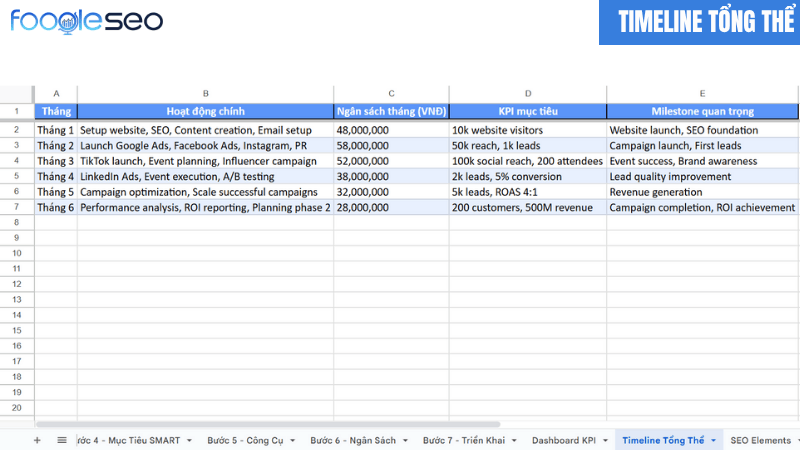Image resolution: width=800 pixels, height=450 pixels.
Task: Select the 'Tháng 6' cell
Action: point(56,207)
